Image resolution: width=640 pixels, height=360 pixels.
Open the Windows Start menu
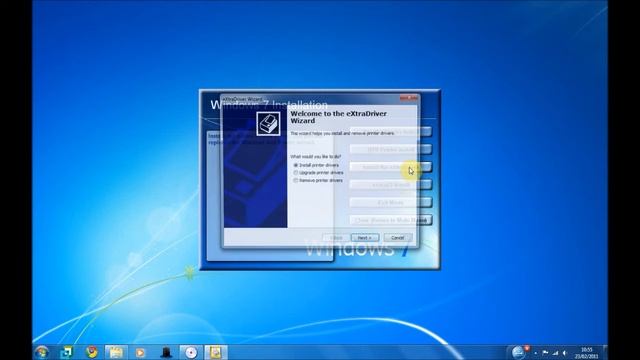coord(42,352)
